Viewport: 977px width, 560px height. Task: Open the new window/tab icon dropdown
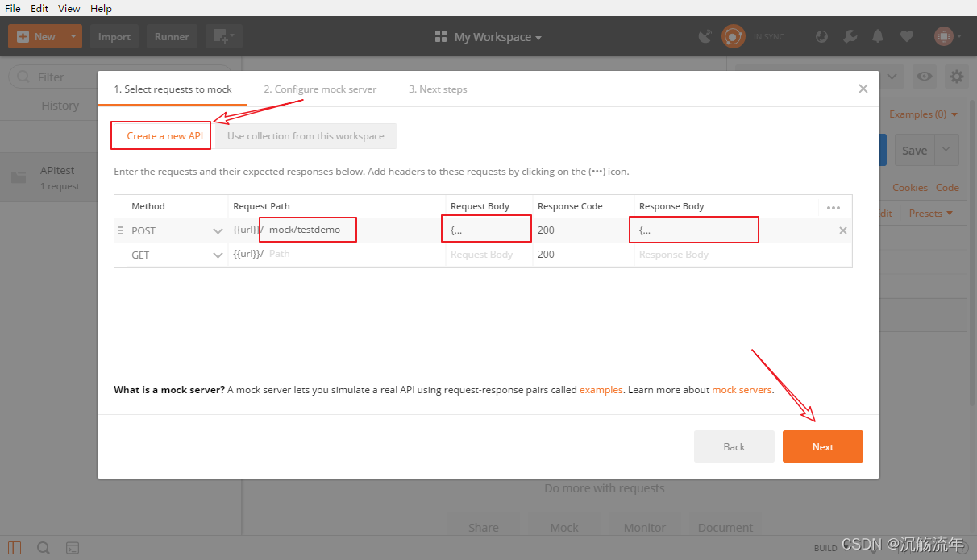tap(223, 36)
